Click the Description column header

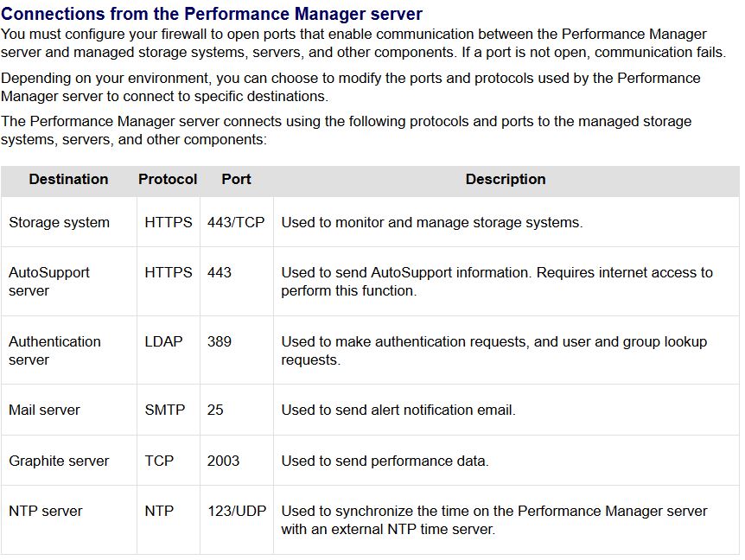click(506, 180)
